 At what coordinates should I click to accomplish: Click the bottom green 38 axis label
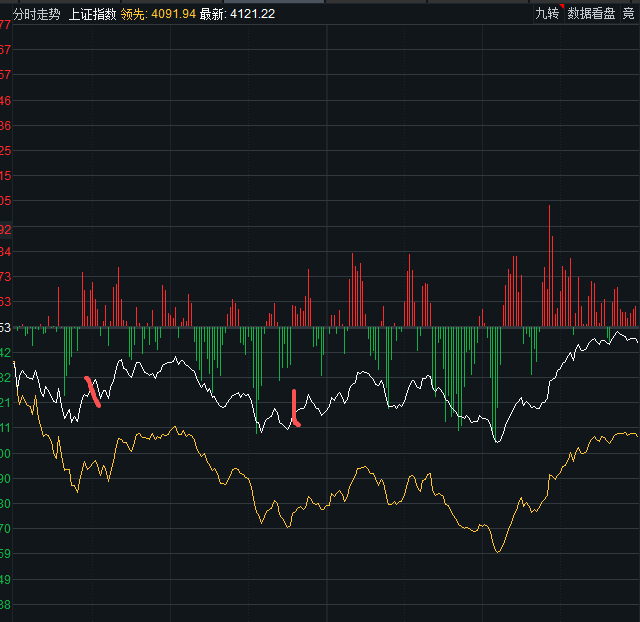[x=5, y=604]
